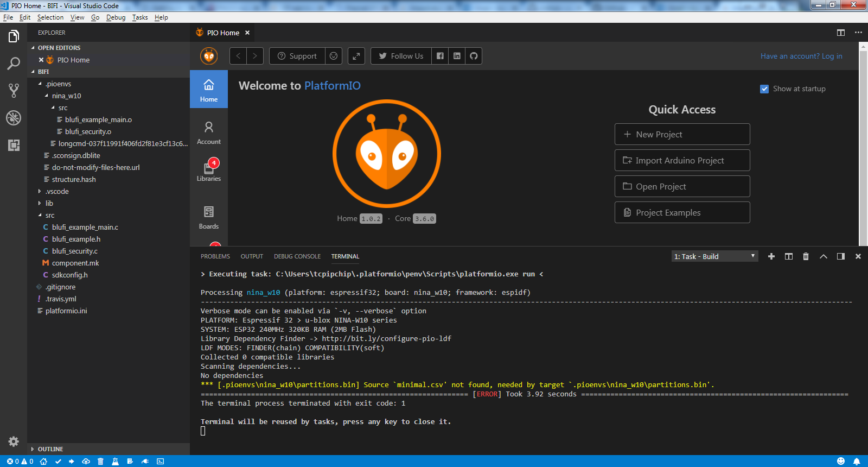Click the Project Examples button
This screenshot has height=467, width=868.
(682, 212)
